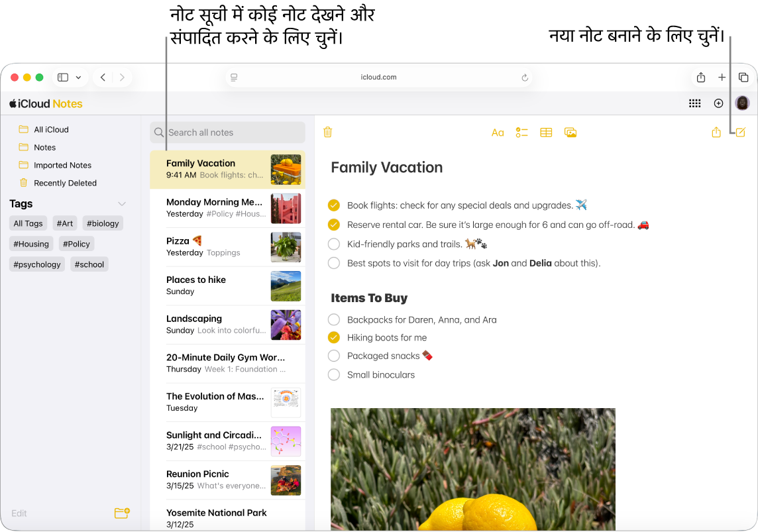
Task: Uncheck 'Book flights' in the checklist
Action: pos(333,205)
